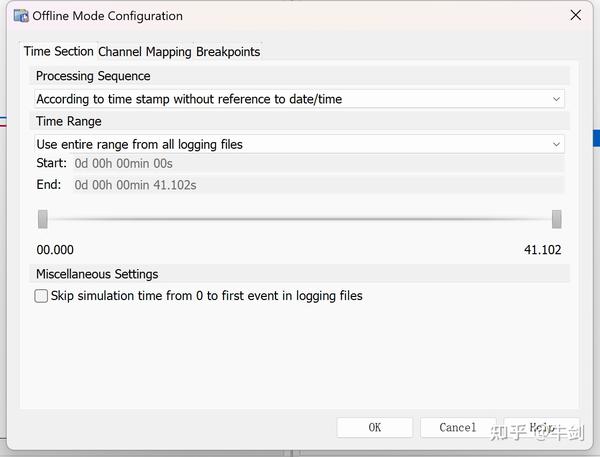Open the Processing Sequence dropdown
Screen dimensions: 600x457
[x=299, y=99]
